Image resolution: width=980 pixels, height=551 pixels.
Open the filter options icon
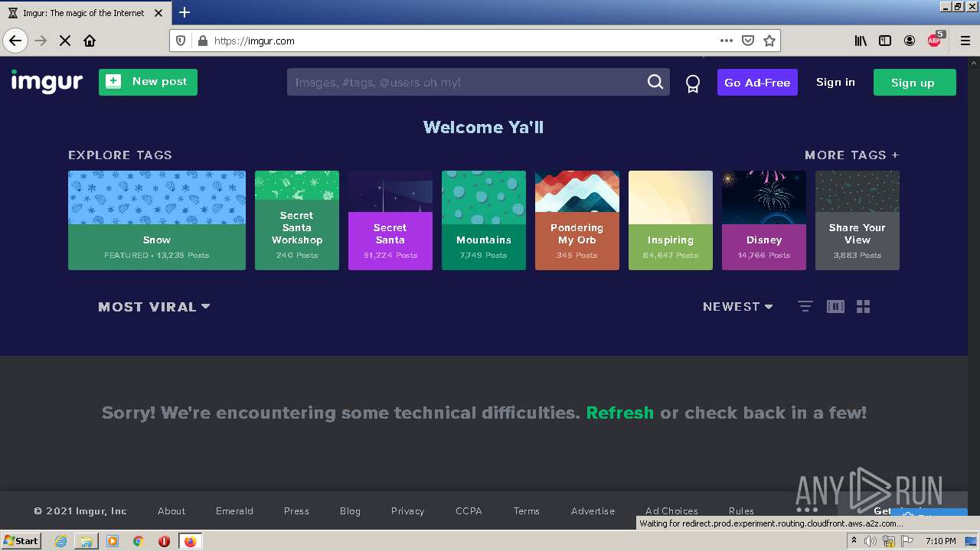click(805, 306)
